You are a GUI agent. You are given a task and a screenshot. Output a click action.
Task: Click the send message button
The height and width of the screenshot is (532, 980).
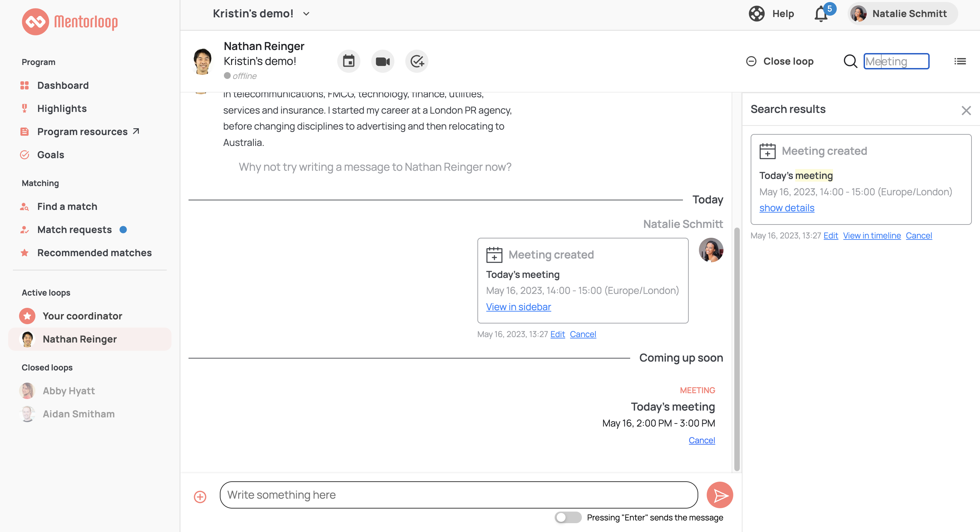point(720,495)
